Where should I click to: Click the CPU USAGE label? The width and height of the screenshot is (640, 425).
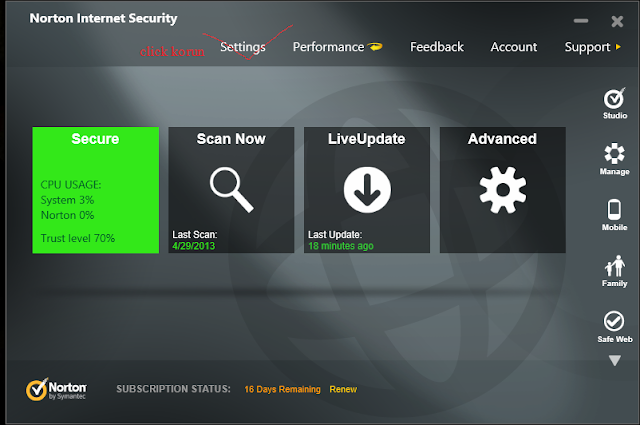(x=71, y=185)
